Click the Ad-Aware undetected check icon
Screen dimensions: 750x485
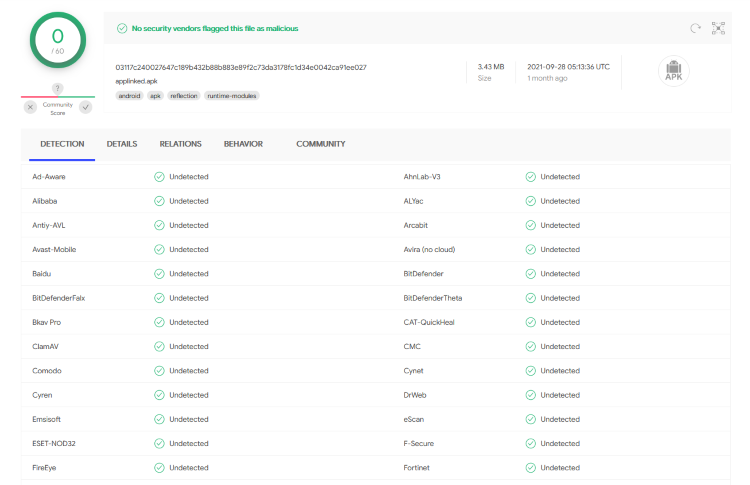(159, 176)
